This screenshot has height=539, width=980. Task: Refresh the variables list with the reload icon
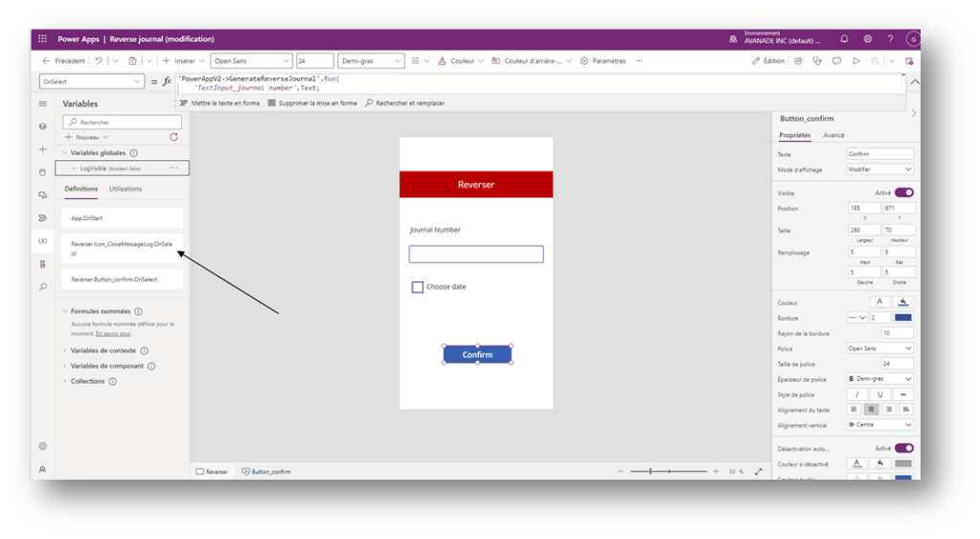(x=173, y=137)
